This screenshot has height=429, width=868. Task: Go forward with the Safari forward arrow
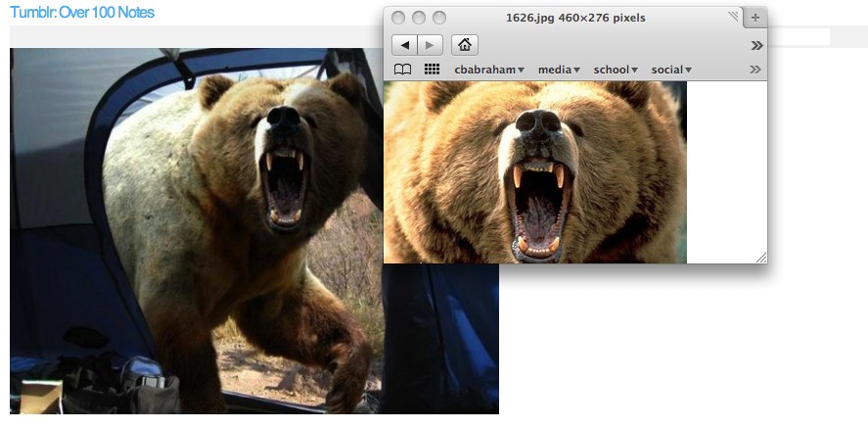(x=431, y=45)
